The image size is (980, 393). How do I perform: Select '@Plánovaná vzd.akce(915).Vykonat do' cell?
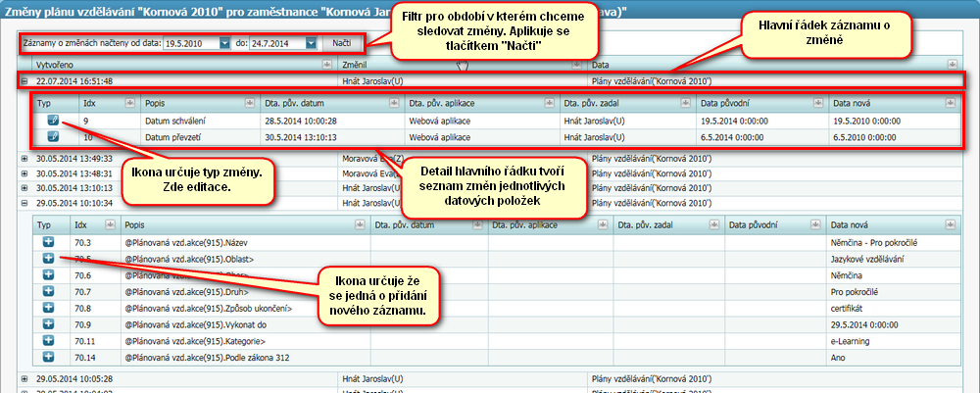point(245,324)
